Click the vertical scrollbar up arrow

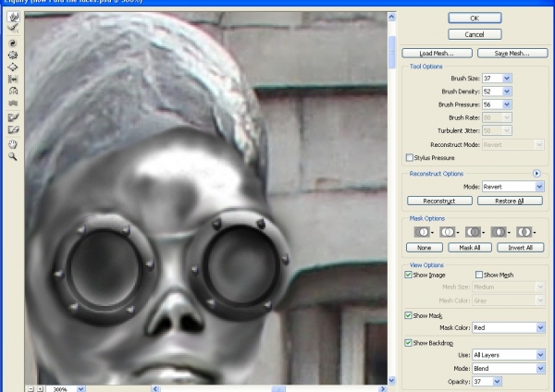391,17
